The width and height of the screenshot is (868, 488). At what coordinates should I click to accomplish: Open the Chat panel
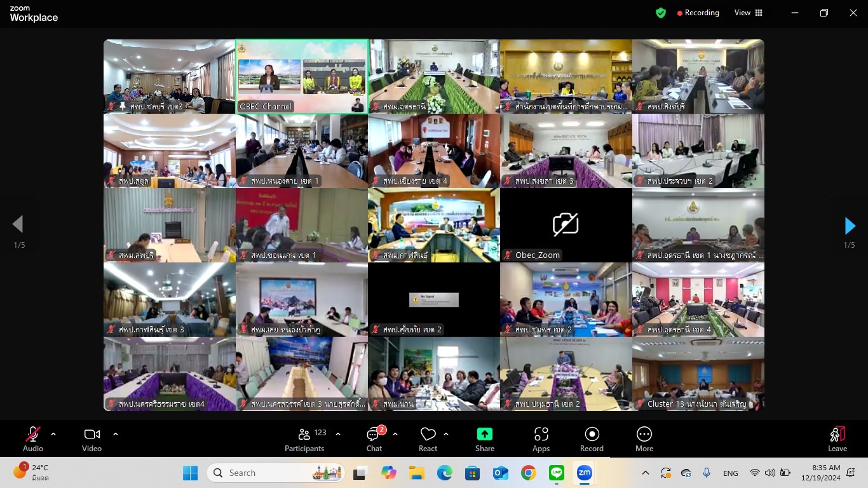point(374,439)
